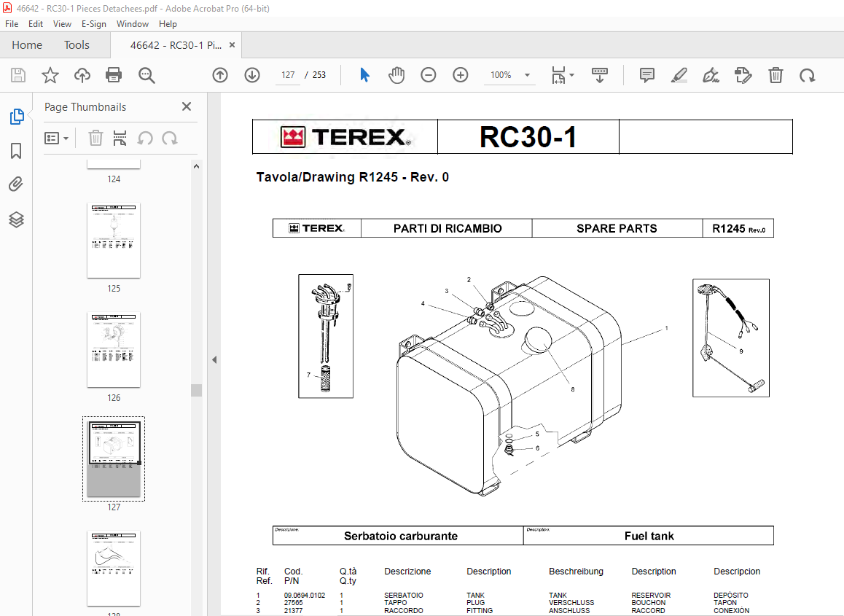Switch to the Tools tab
This screenshot has width=844, height=616.
click(77, 45)
